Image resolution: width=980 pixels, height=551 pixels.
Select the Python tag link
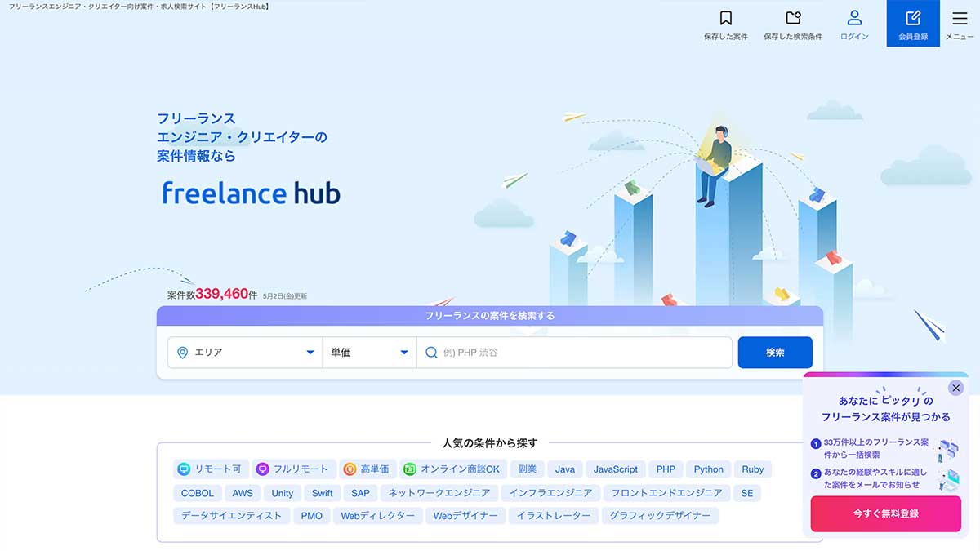[708, 469]
